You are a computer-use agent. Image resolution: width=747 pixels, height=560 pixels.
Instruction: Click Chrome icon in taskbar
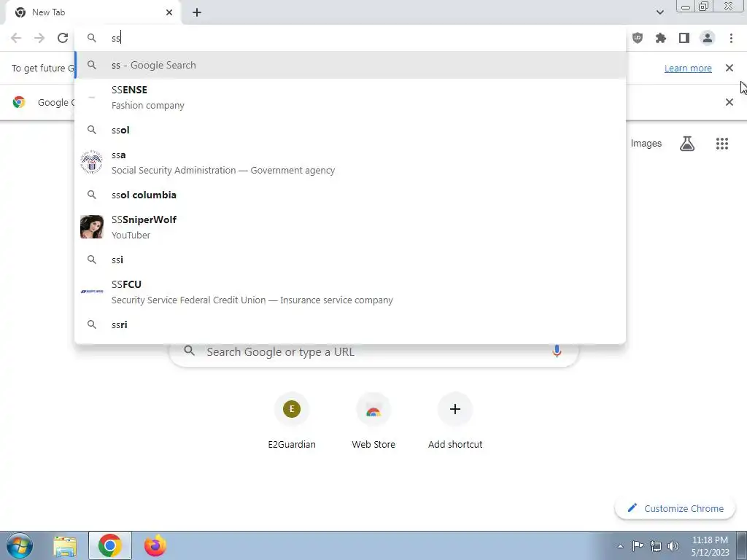tap(109, 545)
